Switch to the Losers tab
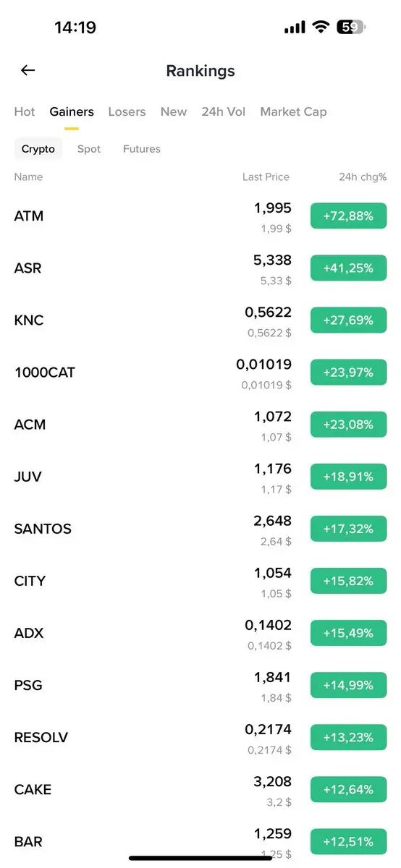Viewport: 401px width, 868px height. [x=127, y=111]
